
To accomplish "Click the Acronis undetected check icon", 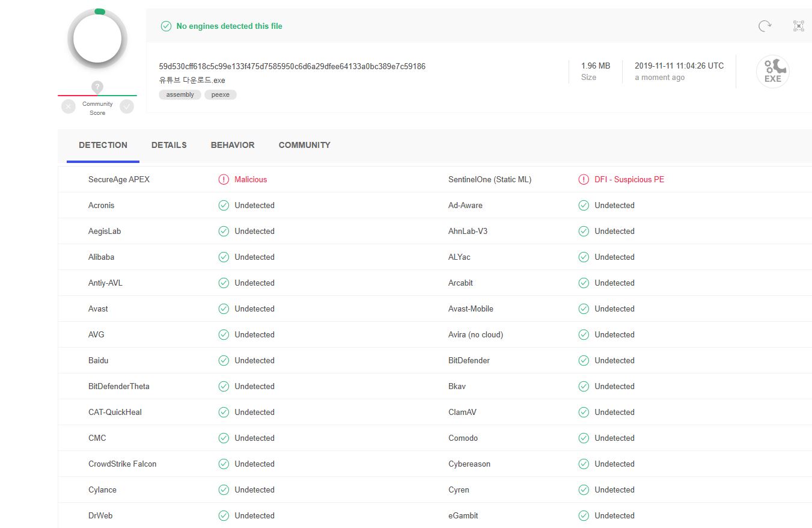I will pyautogui.click(x=224, y=205).
